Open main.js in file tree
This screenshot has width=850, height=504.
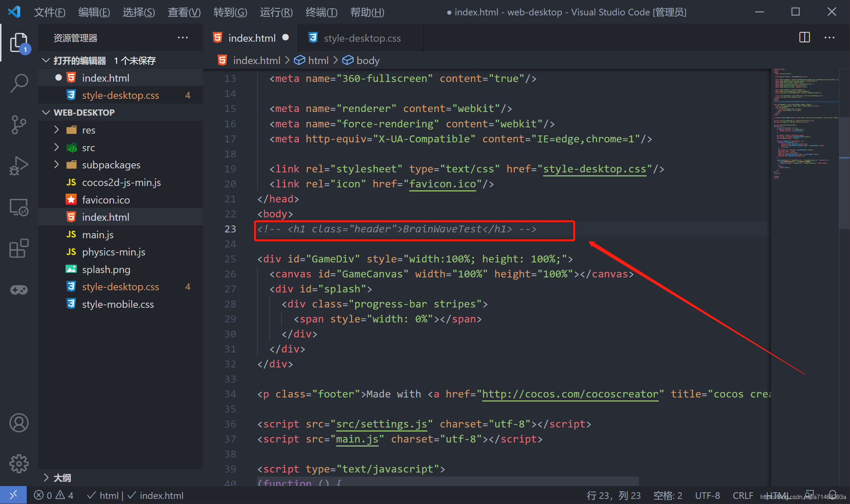(121, 234)
